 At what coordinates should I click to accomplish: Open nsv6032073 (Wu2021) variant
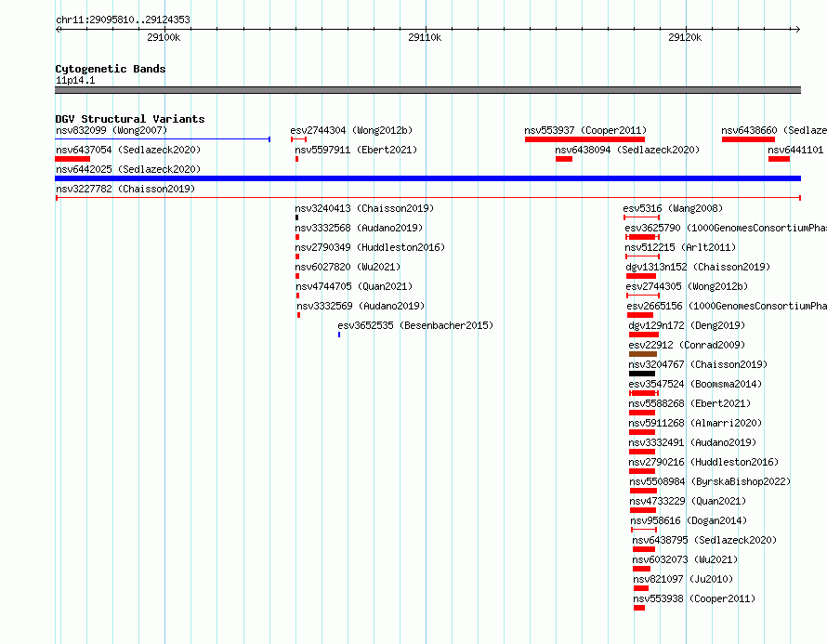coord(685,559)
